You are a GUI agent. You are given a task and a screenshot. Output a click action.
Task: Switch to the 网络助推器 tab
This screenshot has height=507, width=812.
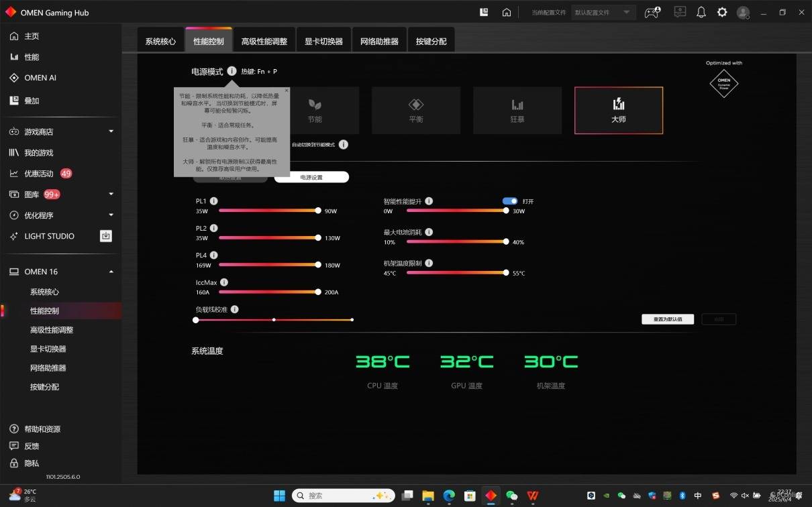[379, 41]
